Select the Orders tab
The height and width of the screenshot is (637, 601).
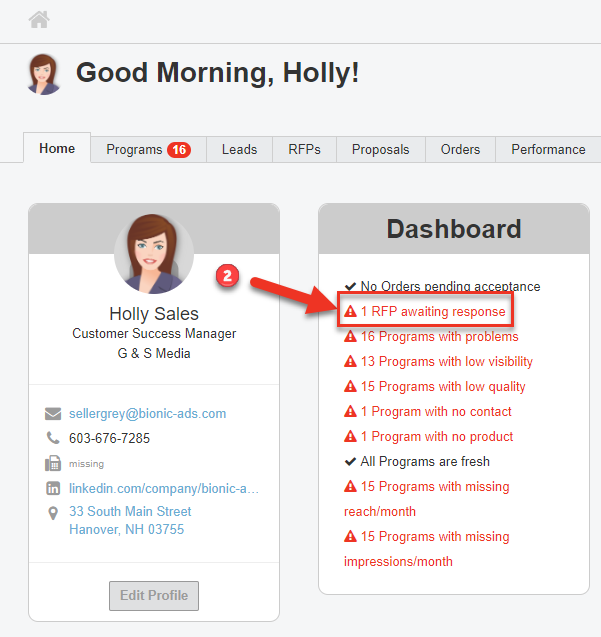[x=460, y=150]
